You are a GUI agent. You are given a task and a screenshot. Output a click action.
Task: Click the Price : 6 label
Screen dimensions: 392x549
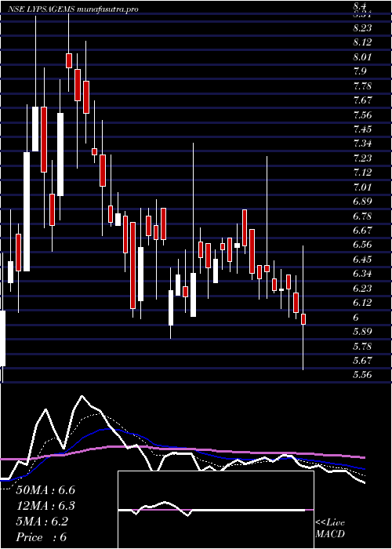tap(42, 537)
